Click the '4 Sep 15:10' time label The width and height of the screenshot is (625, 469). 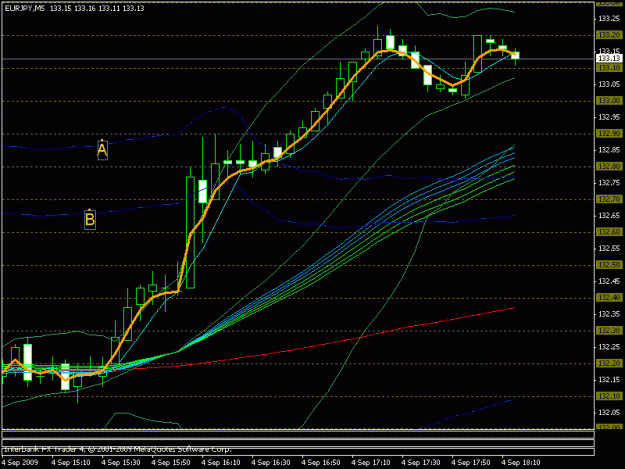click(71, 463)
